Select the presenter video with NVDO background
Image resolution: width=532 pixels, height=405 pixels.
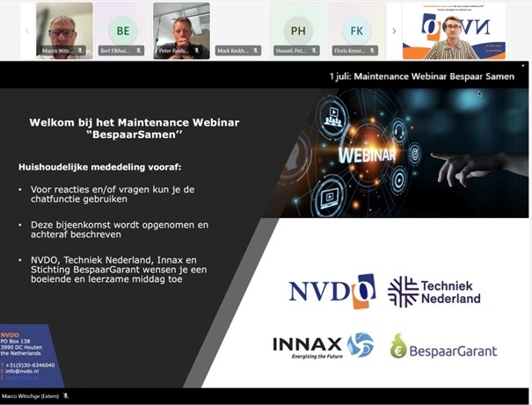point(454,31)
